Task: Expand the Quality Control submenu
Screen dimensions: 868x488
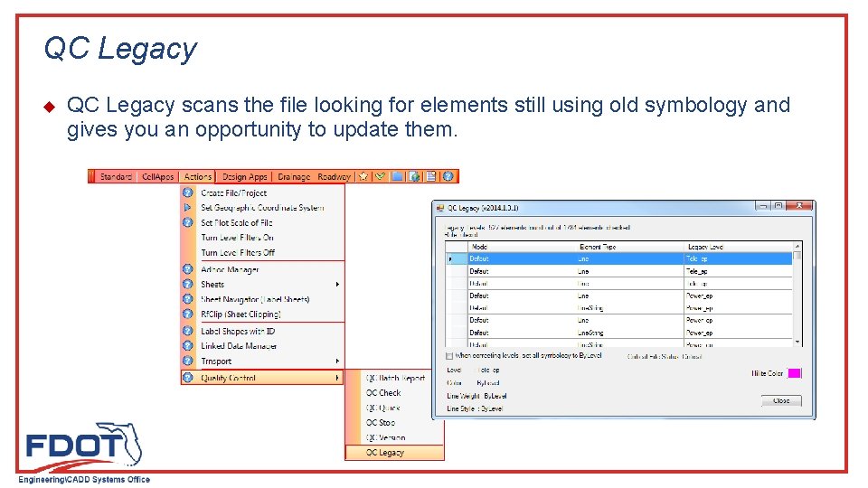Action: (x=262, y=378)
